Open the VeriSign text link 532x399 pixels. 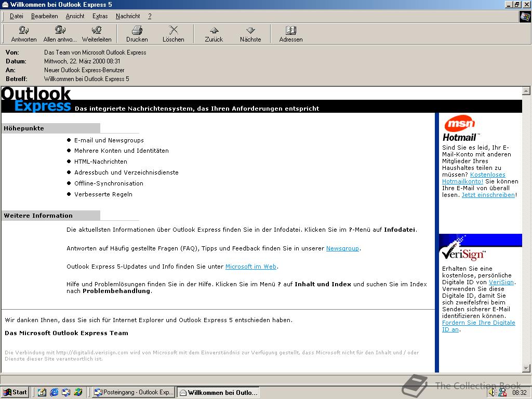click(x=501, y=282)
